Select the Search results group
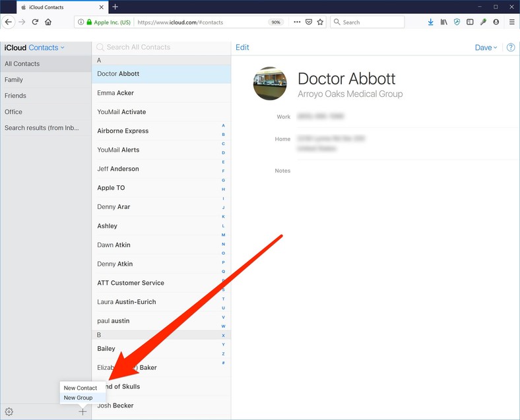Image resolution: width=520 pixels, height=420 pixels. [46, 128]
